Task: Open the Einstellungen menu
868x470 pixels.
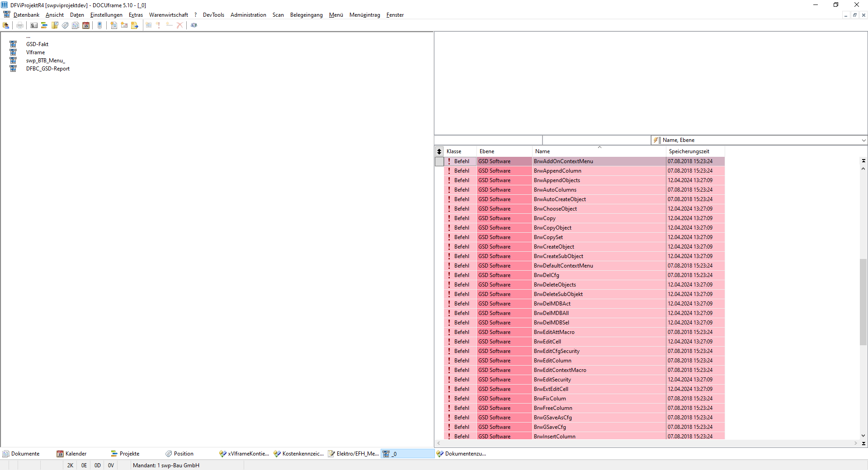Action: pyautogui.click(x=106, y=15)
